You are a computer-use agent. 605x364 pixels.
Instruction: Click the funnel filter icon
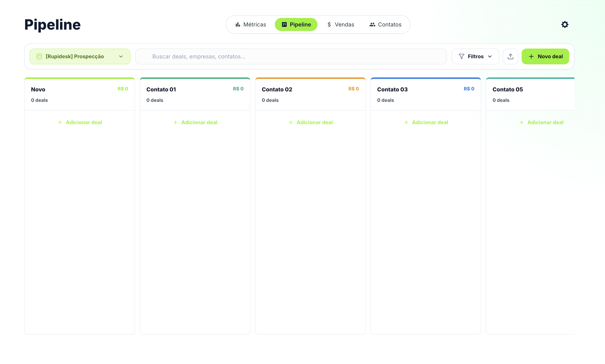(461, 56)
